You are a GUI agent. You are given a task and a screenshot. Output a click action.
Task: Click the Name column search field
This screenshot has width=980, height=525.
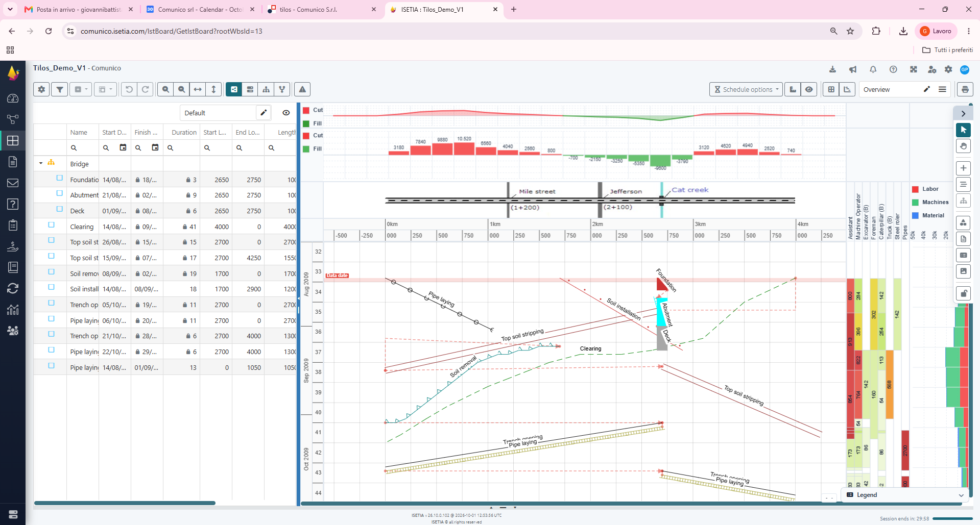tap(83, 147)
